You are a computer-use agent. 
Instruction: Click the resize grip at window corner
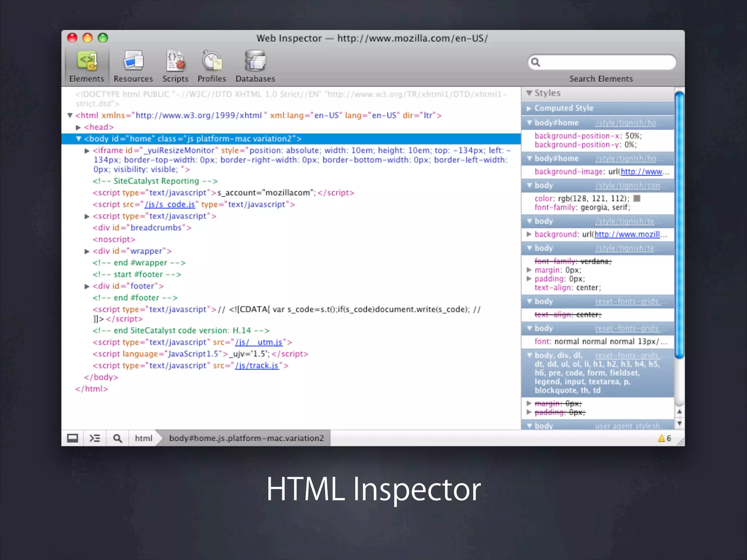[680, 442]
